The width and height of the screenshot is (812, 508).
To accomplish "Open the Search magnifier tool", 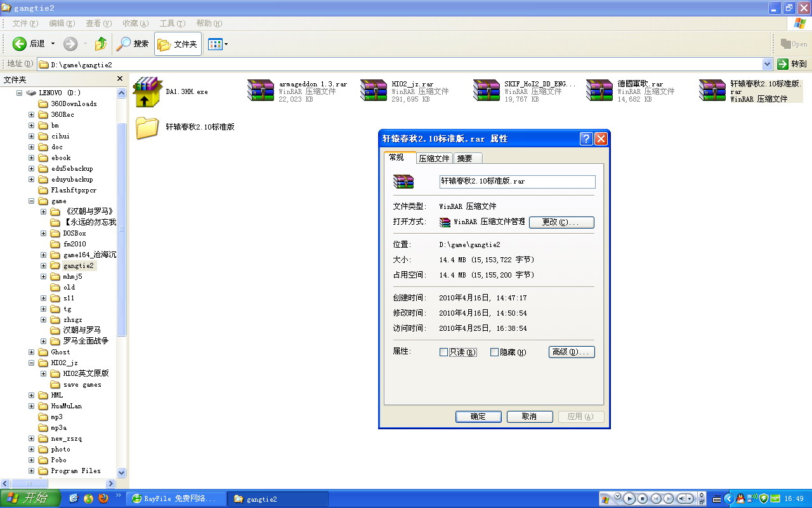I will pyautogui.click(x=124, y=44).
